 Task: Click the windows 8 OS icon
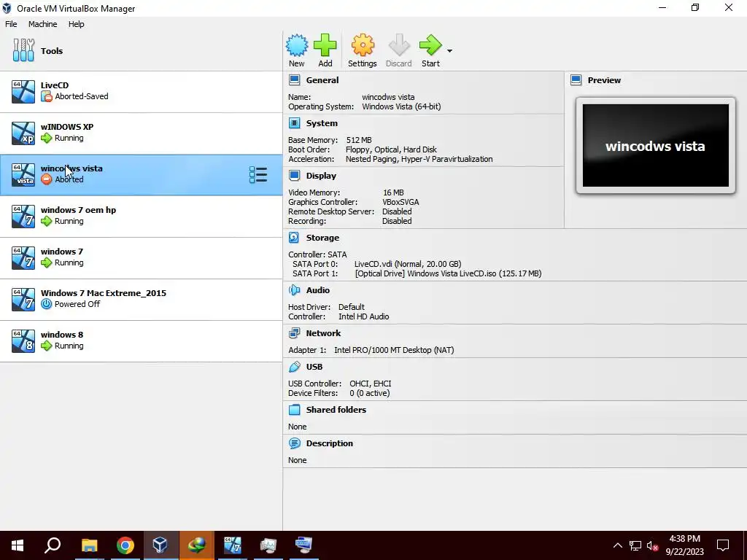[23, 341]
